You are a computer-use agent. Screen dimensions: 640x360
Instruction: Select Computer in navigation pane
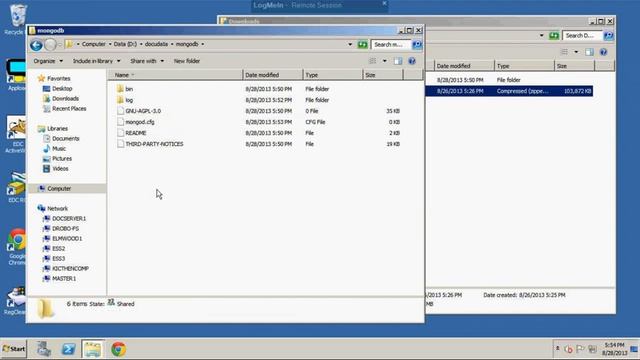point(59,189)
